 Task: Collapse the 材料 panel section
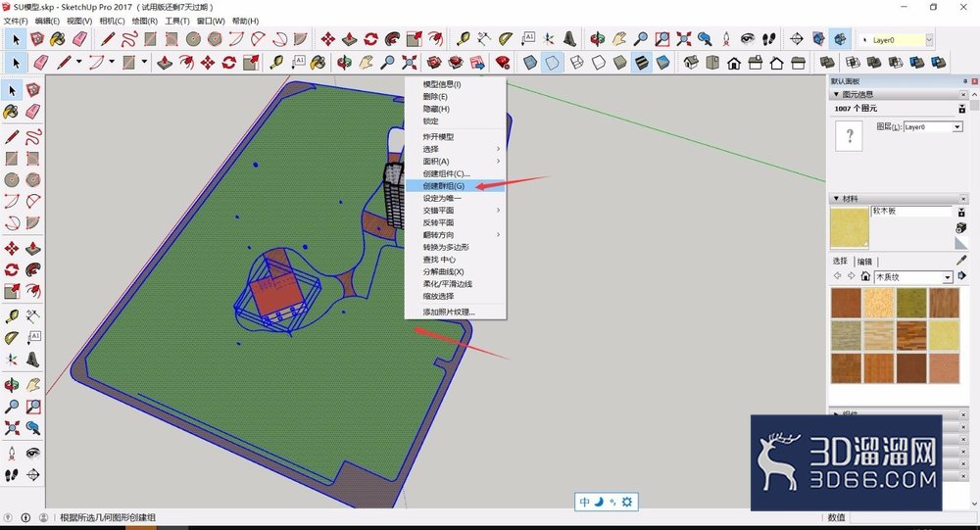[836, 199]
